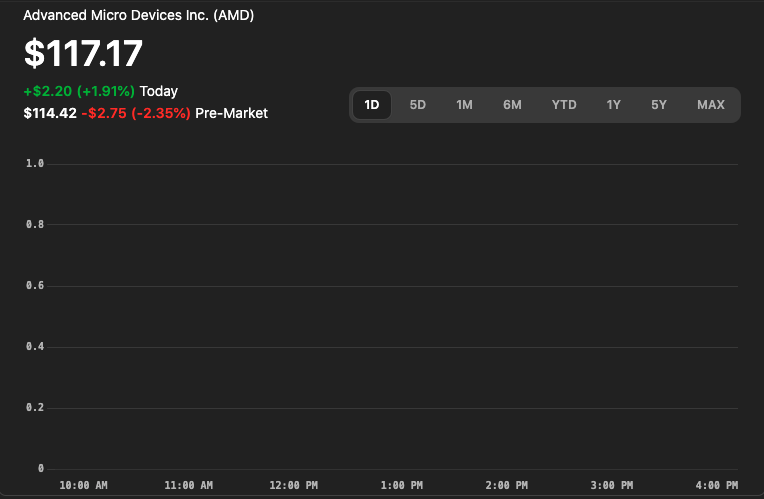Show MAX history range

pos(711,105)
